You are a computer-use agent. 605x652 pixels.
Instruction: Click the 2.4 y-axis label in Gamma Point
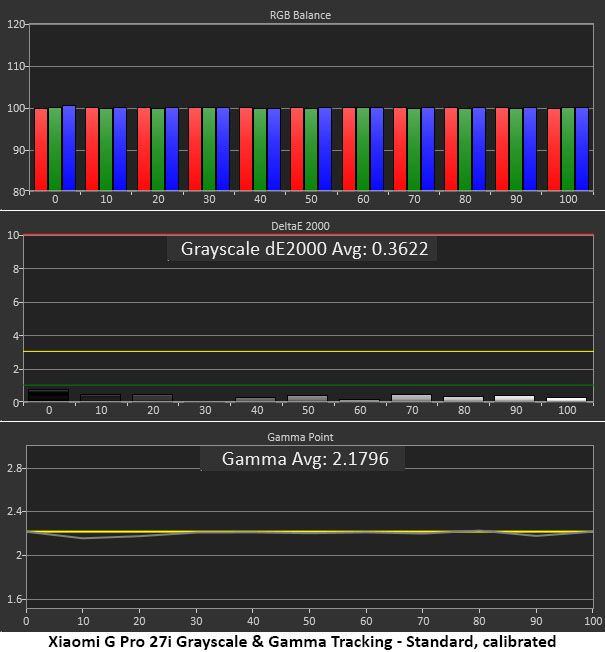click(15, 511)
